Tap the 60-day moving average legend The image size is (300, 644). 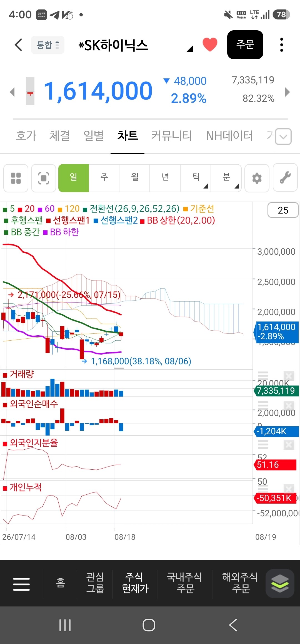coord(46,209)
